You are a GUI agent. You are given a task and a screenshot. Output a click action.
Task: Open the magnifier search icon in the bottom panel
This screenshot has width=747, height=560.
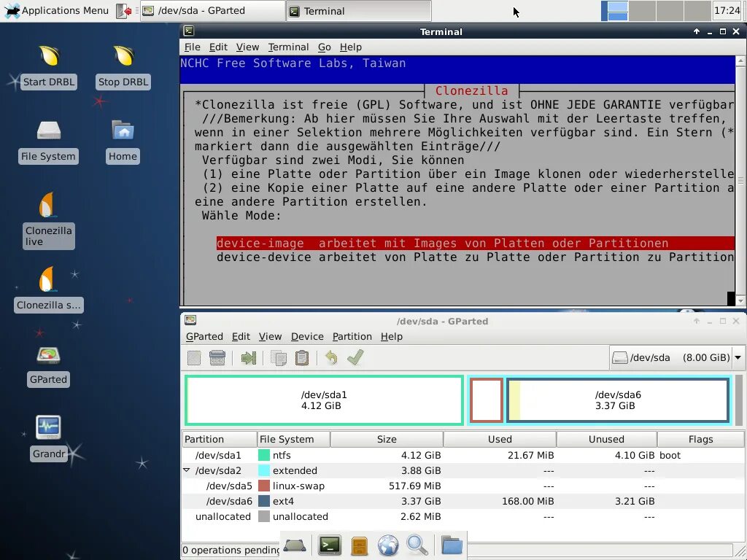point(417,545)
